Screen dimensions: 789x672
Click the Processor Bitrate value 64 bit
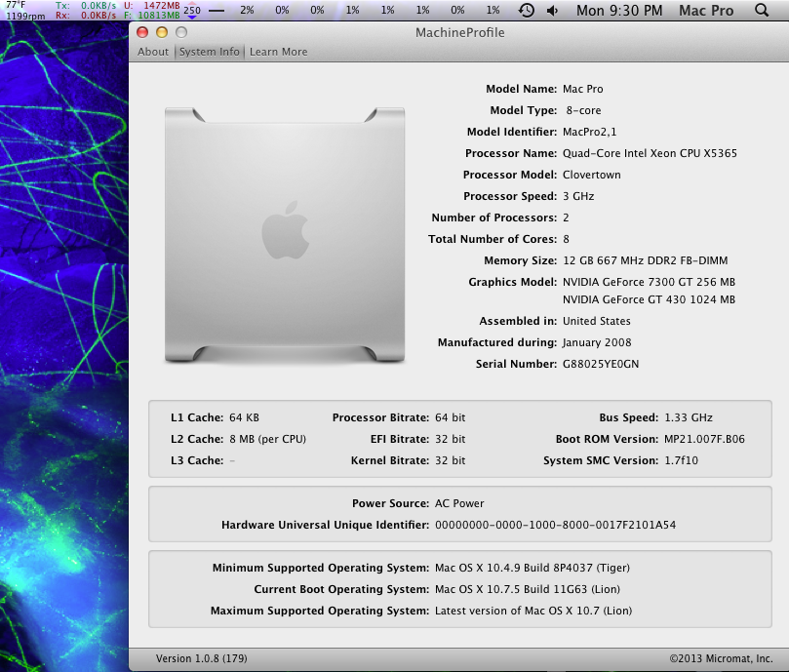pyautogui.click(x=450, y=417)
